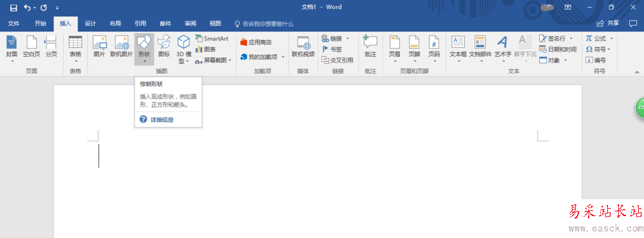Switch to the 设计 tab

pos(90,23)
